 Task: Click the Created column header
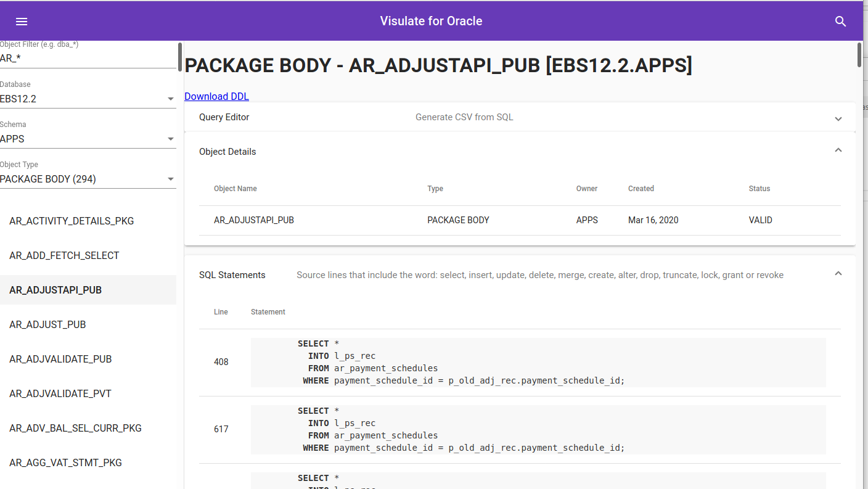coord(641,189)
